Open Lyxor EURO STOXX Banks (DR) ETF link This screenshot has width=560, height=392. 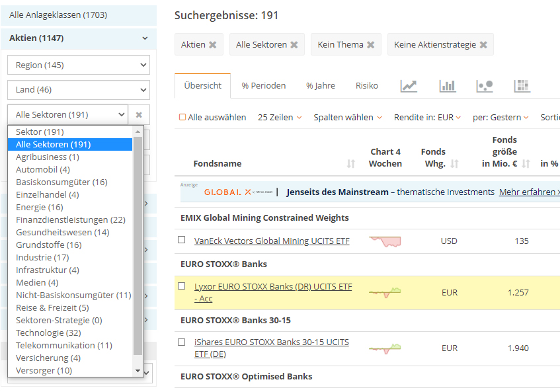point(273,292)
